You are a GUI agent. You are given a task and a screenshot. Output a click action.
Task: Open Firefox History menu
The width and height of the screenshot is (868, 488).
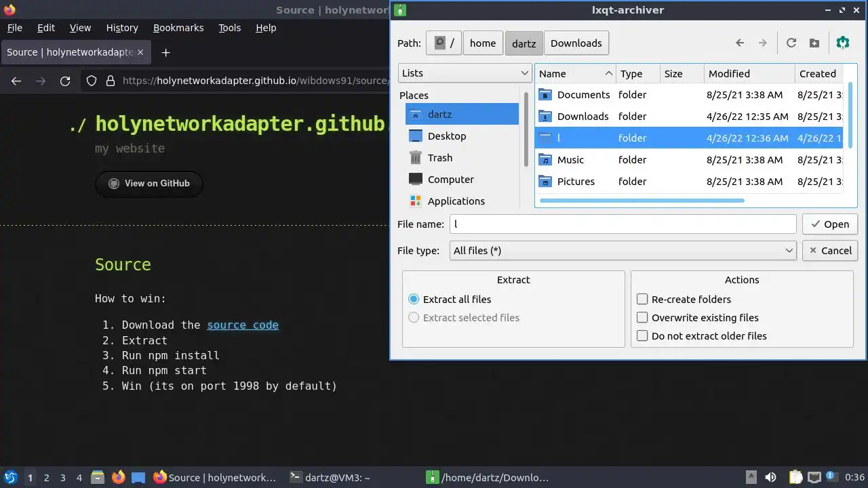[122, 28]
